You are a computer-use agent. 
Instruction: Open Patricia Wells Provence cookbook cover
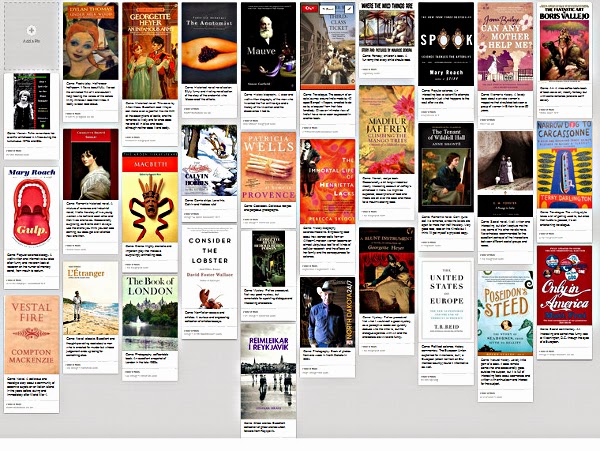pos(268,167)
